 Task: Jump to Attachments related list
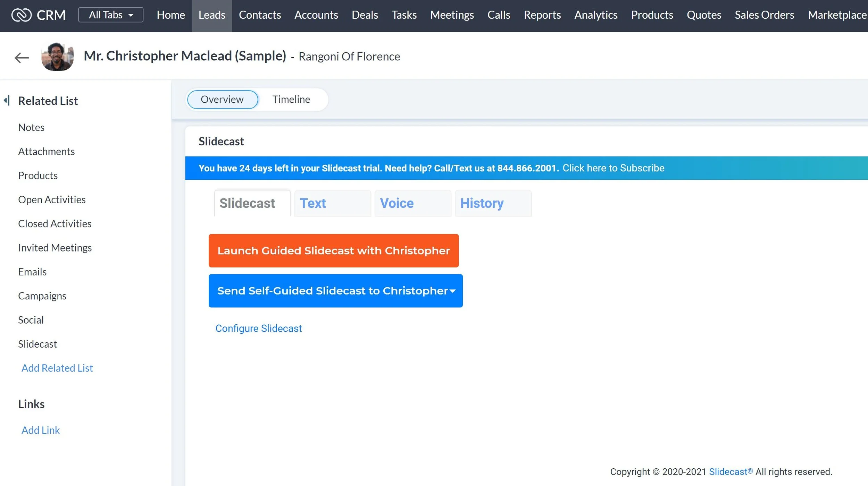click(x=47, y=152)
